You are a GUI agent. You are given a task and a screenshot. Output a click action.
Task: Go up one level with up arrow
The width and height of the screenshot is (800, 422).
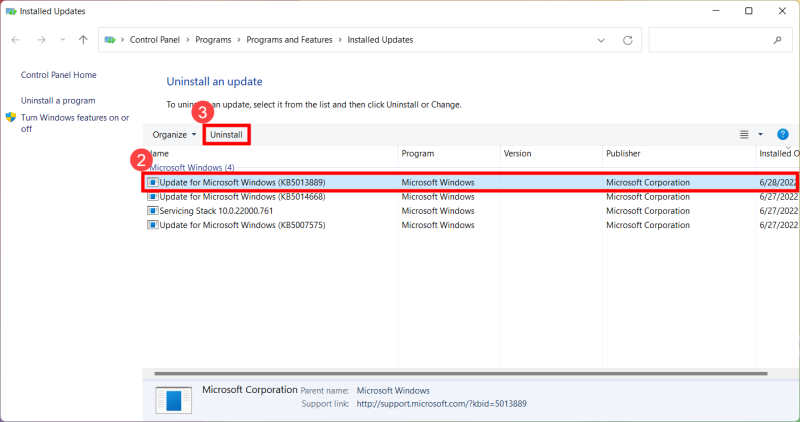pos(83,40)
